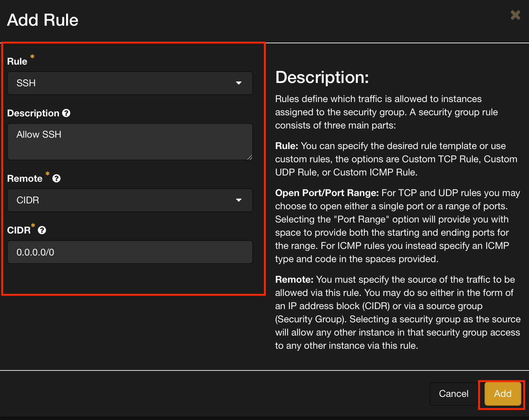Open the Remote dropdown showing CIDR
Screen dimensions: 529x420
tap(130, 200)
